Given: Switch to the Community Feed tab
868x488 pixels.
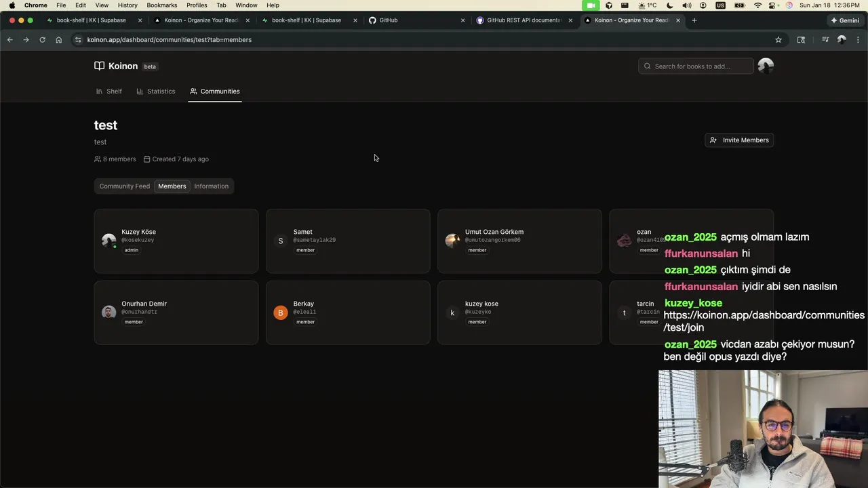Looking at the screenshot, I should tap(125, 186).
